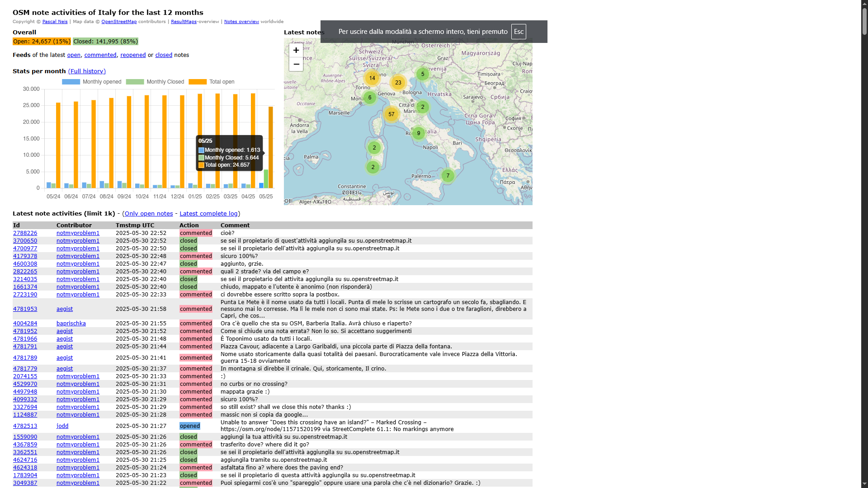This screenshot has height=488, width=868.
Task: Click the 'commented' action cell for note 2723190
Action: pyautogui.click(x=196, y=295)
